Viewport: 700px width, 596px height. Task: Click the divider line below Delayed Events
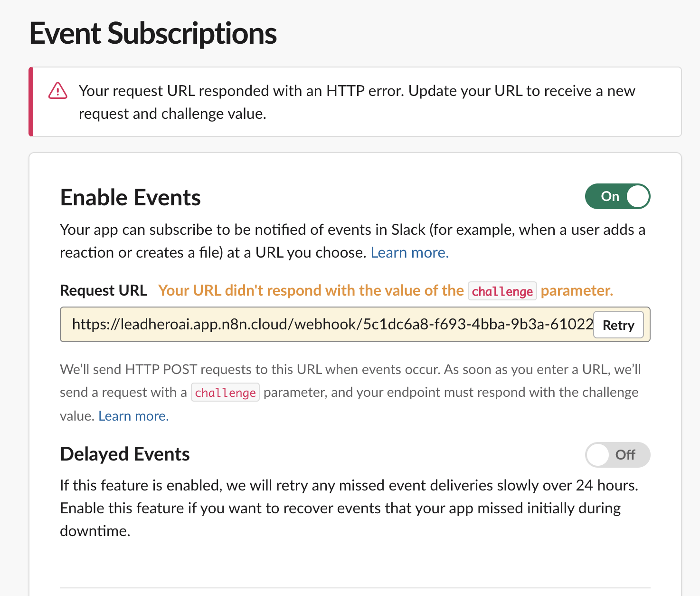pos(355,588)
